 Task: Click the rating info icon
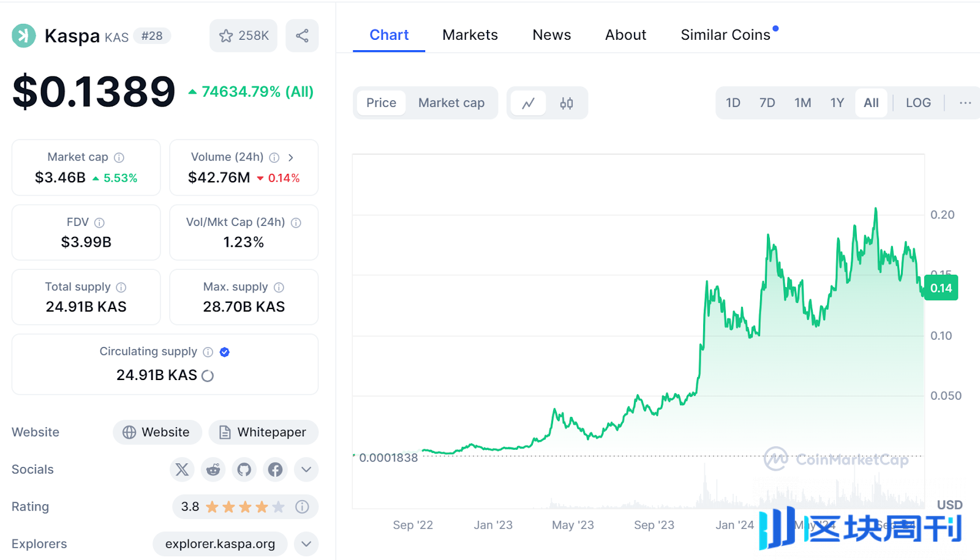[x=302, y=507]
